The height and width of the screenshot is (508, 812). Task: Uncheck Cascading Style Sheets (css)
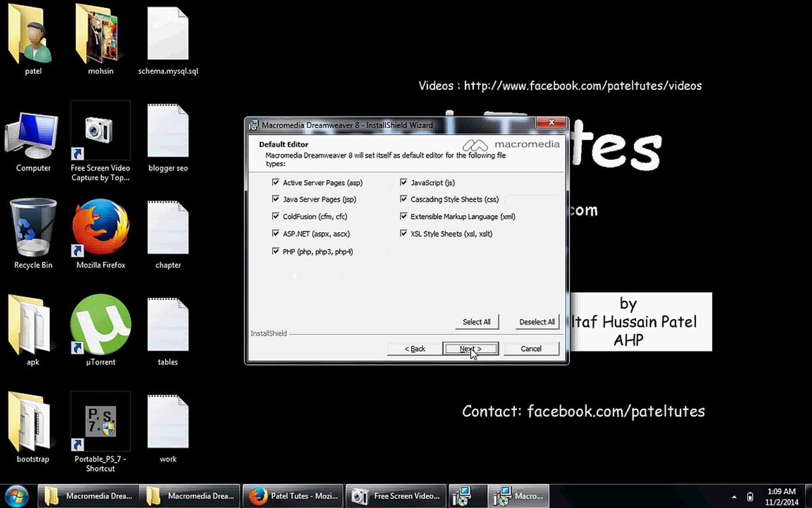(x=403, y=199)
